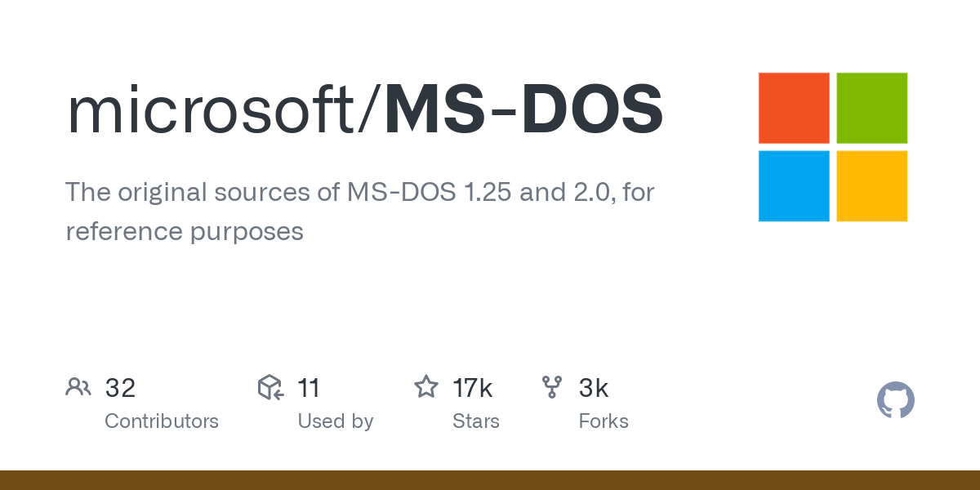This screenshot has width=980, height=490.
Task: Select the "Contributors" label
Action: click(162, 421)
